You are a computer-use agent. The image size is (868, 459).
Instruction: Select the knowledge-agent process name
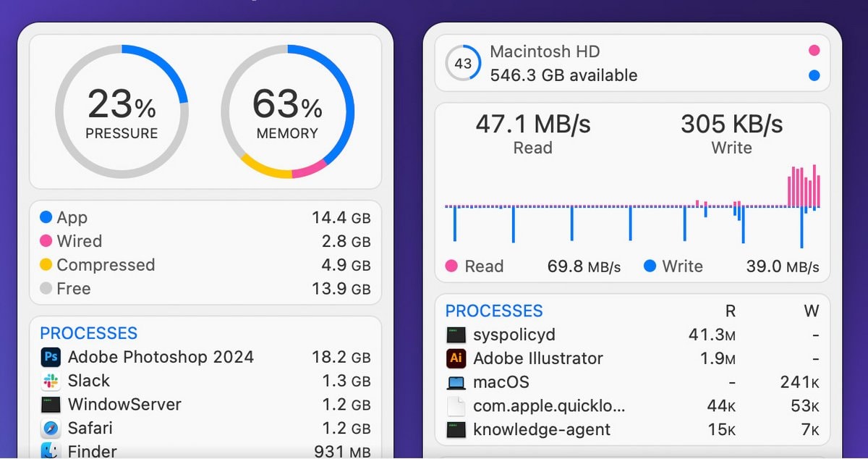point(542,430)
